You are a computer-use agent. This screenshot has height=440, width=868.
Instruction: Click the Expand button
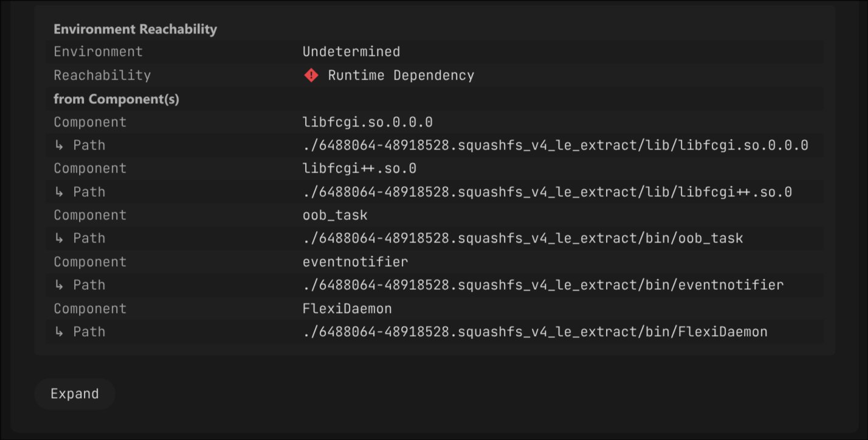pyautogui.click(x=75, y=394)
